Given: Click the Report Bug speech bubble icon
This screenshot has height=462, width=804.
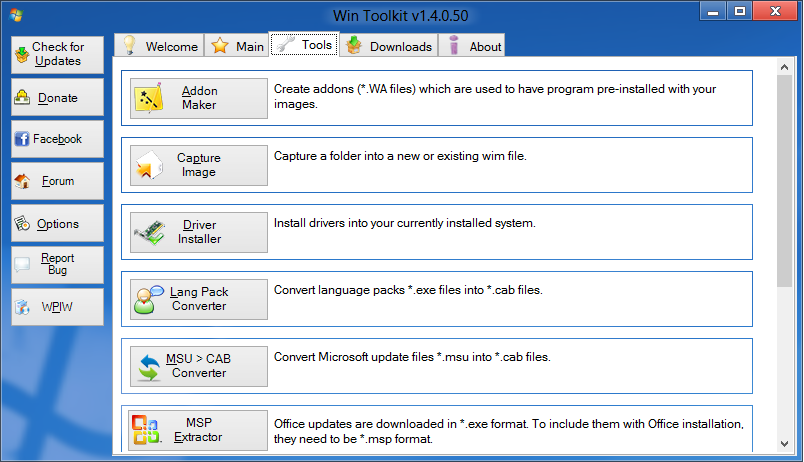Looking at the screenshot, I should (x=22, y=265).
